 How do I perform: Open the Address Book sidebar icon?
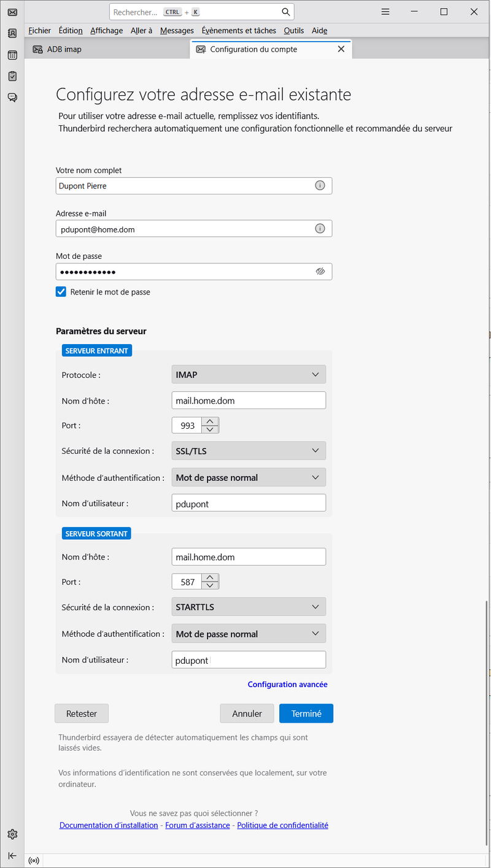tap(12, 33)
